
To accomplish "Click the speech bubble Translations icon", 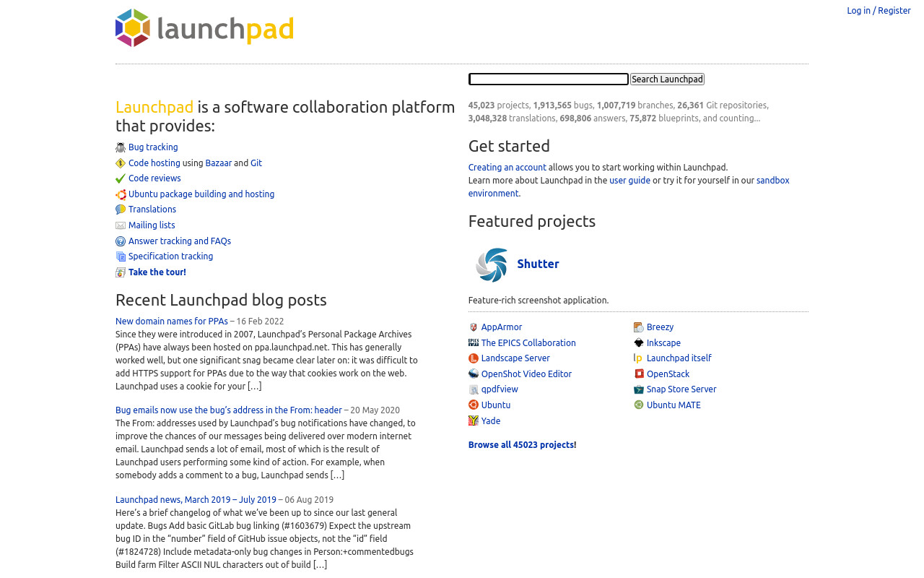I will (121, 210).
